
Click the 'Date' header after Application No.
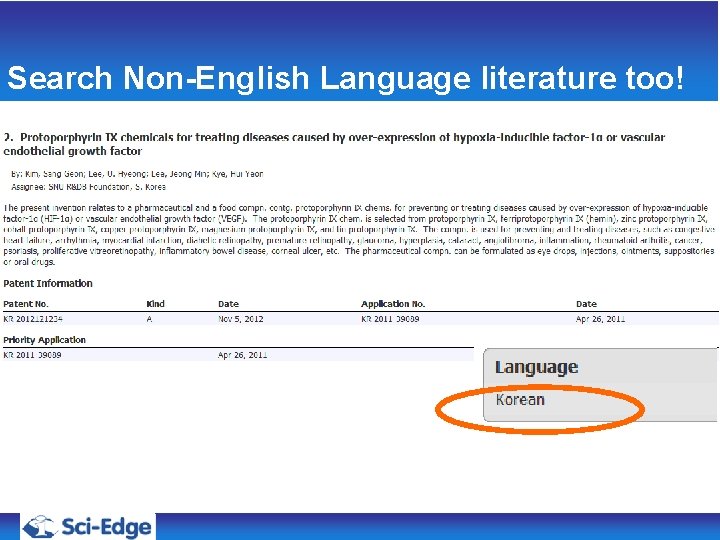click(586, 304)
